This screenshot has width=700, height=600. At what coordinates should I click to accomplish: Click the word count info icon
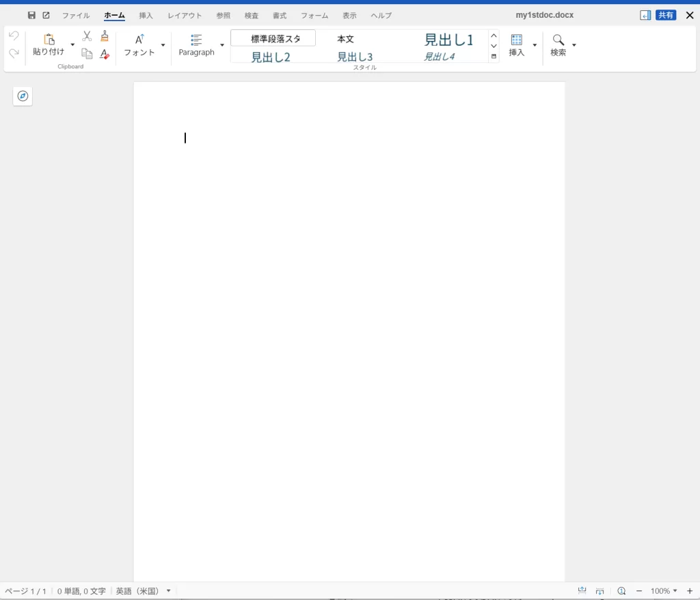pos(621,590)
